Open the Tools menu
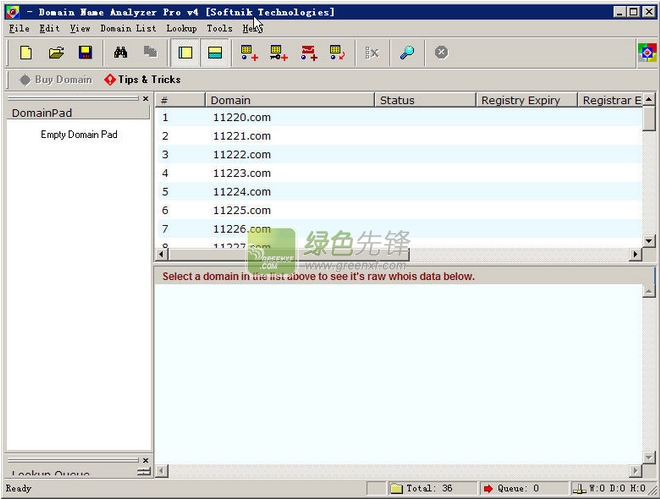 point(219,29)
